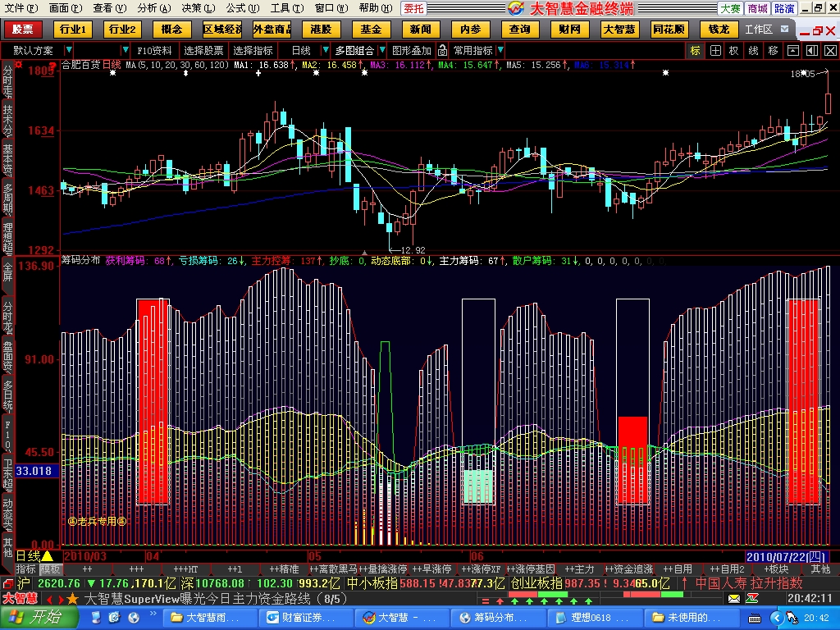Click the crosshair cursor icon
This screenshot has width=840, height=630.
click(715, 51)
